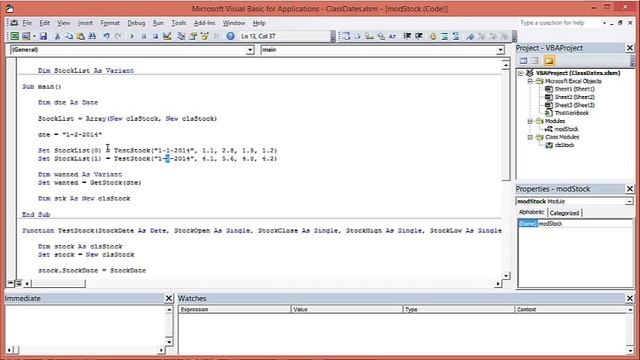Select Sheet1 (Sheet1) in project tree
The height and width of the screenshot is (360, 640).
point(574,89)
